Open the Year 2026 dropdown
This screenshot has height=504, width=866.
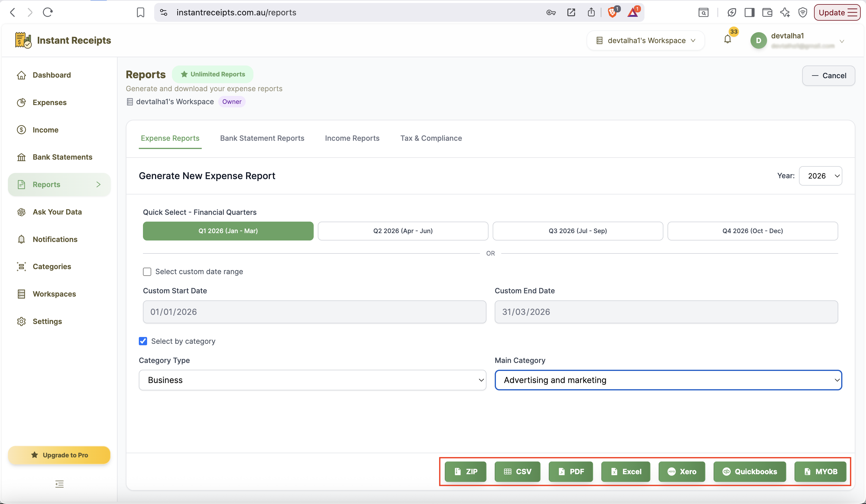[820, 176]
